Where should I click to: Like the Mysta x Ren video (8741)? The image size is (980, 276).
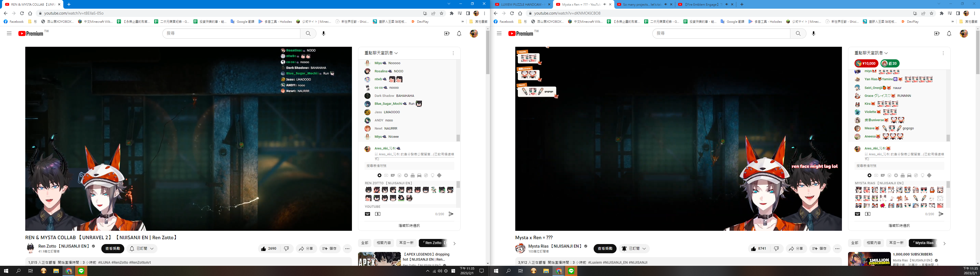(759, 249)
